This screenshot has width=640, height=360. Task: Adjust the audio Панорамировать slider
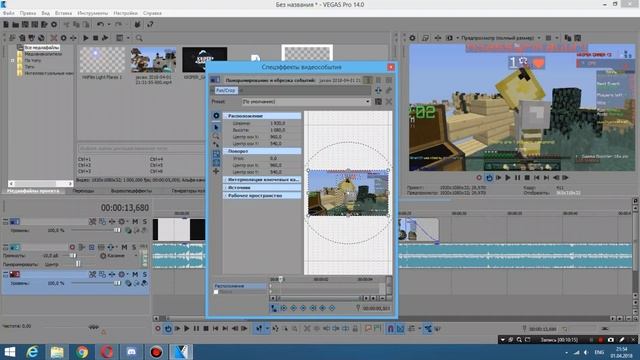78,264
